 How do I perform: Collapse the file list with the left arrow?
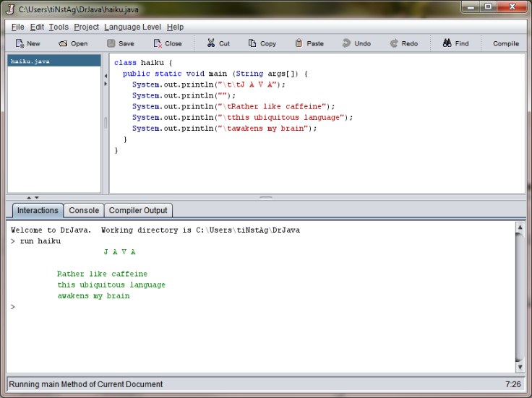click(x=106, y=76)
